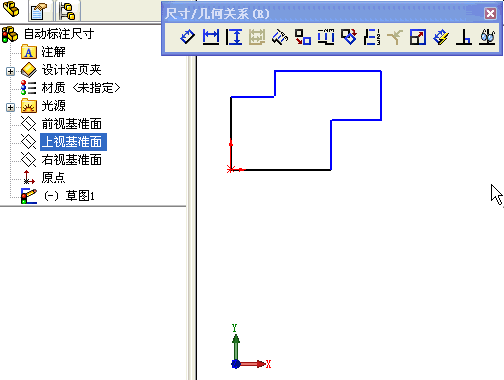The image size is (504, 380).
Task: Select the Smart Dimension tool
Action: (188, 37)
